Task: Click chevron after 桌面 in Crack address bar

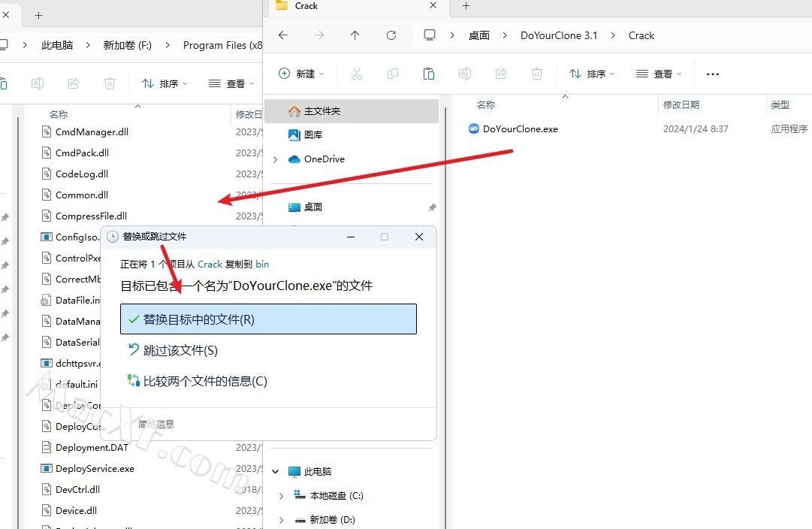Action: click(505, 35)
